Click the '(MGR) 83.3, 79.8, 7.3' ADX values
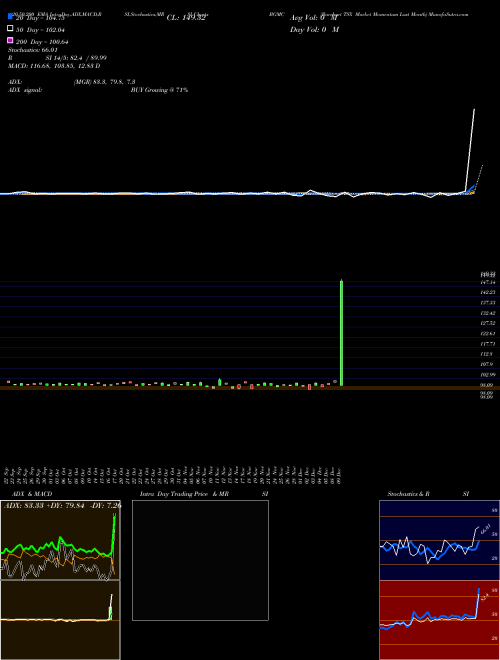Screen dimensions: 500x660 point(104,82)
